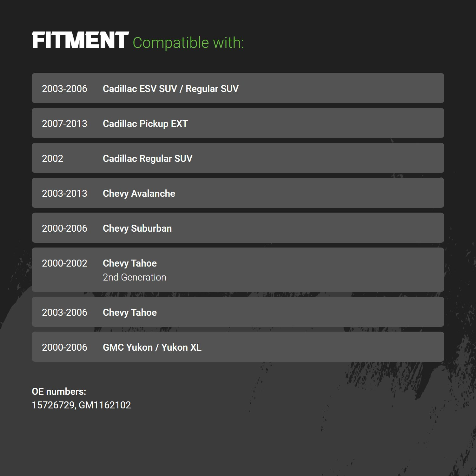The width and height of the screenshot is (476, 476).
Task: Click the 2003-2006 year beside Cadillac ESV
Action: (x=64, y=89)
